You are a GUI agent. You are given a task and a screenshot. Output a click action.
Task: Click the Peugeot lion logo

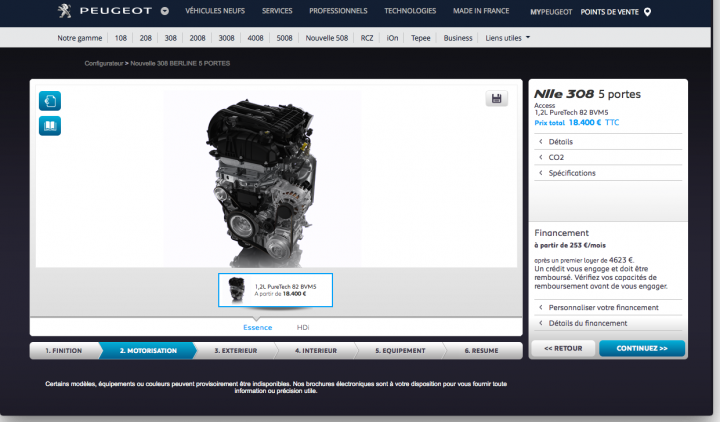coord(65,11)
